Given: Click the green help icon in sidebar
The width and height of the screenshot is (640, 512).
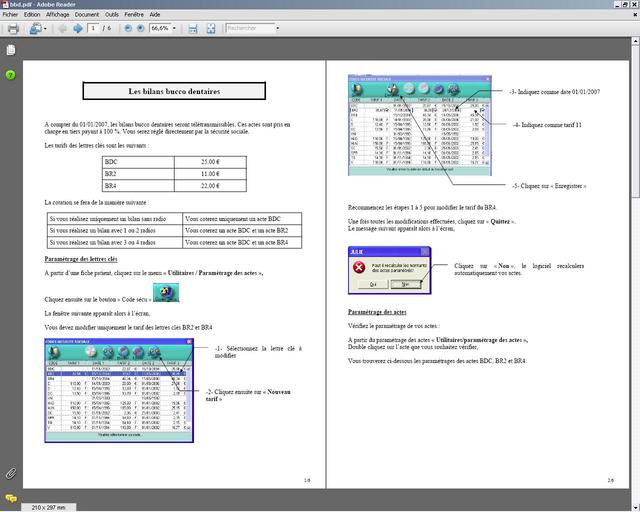Looking at the screenshot, I should [11, 75].
